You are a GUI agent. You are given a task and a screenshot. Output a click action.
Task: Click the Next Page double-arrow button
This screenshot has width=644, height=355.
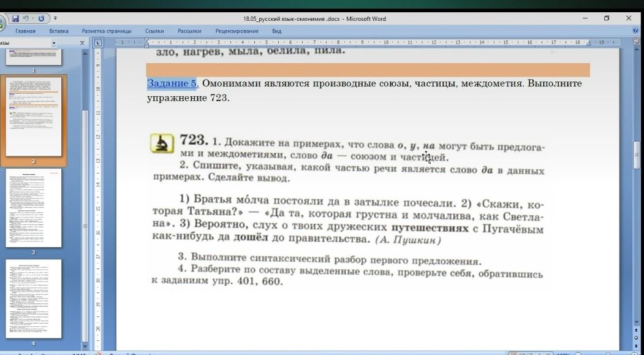(637, 345)
